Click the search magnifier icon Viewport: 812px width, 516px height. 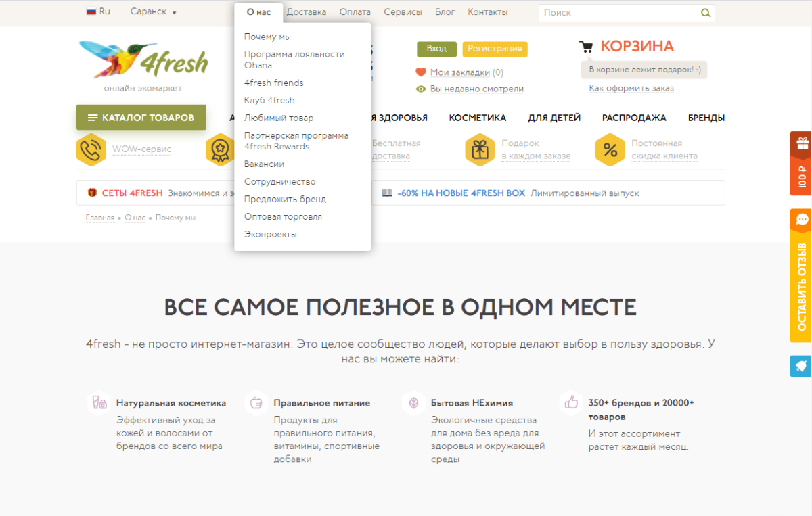click(x=706, y=12)
